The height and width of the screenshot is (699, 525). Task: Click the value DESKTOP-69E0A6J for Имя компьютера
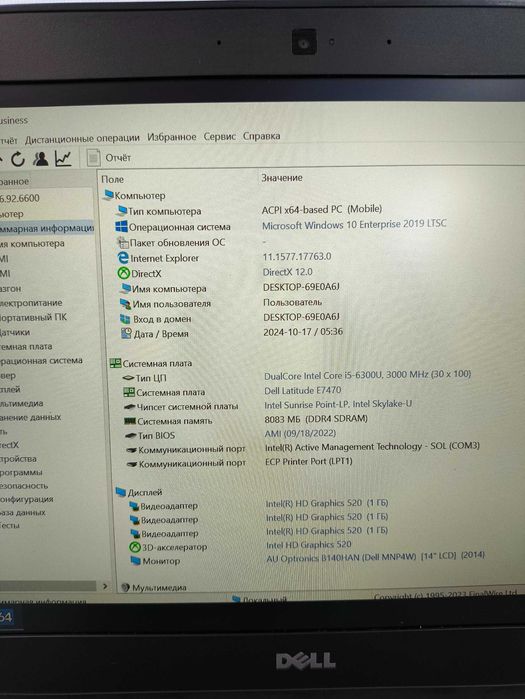pos(301,287)
